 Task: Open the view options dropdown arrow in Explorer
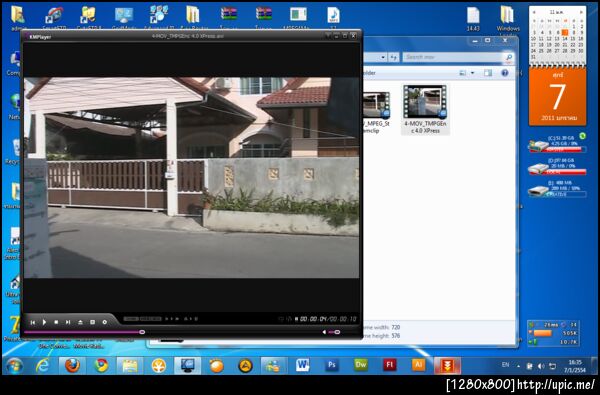(472, 73)
